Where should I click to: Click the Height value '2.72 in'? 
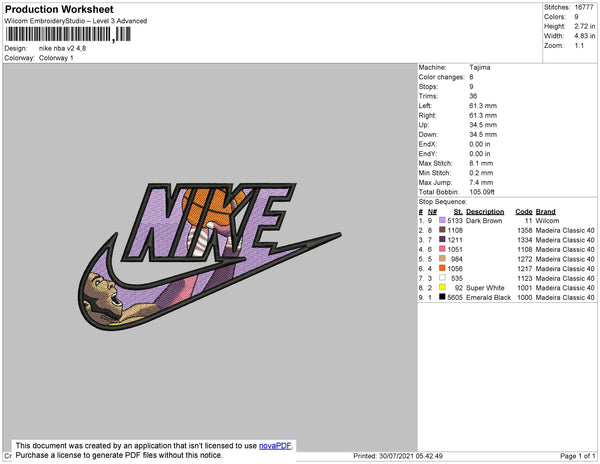(x=585, y=26)
